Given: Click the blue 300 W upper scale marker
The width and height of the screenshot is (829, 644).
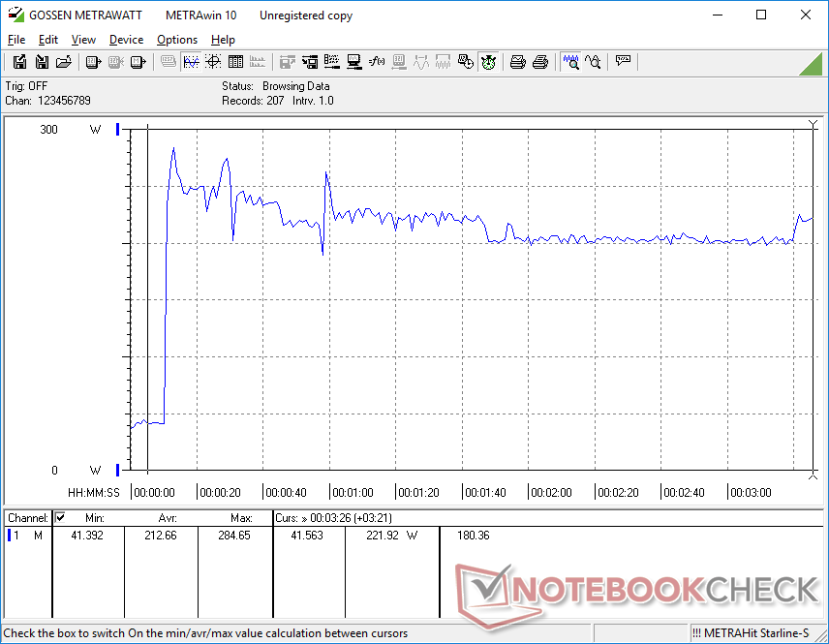Looking at the screenshot, I should click(x=117, y=129).
